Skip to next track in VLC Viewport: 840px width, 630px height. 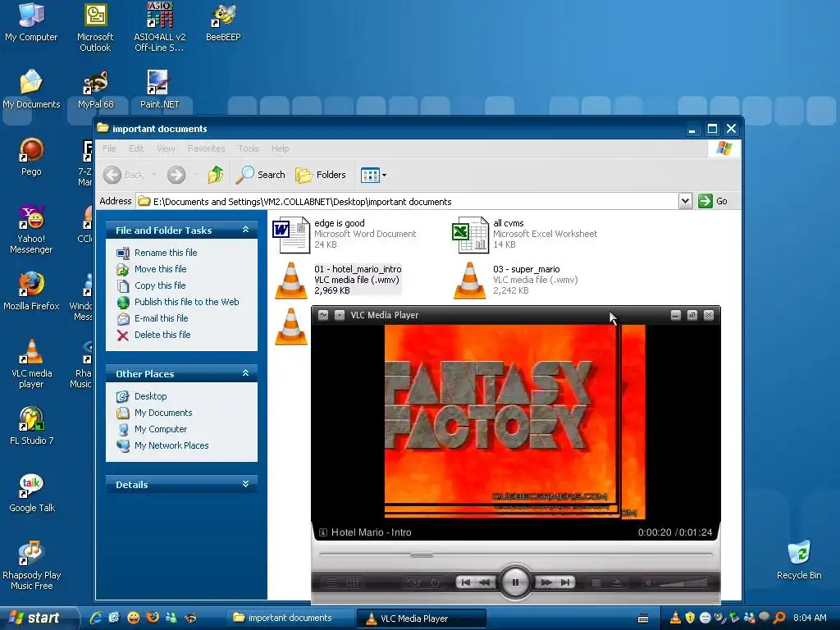tap(565, 582)
